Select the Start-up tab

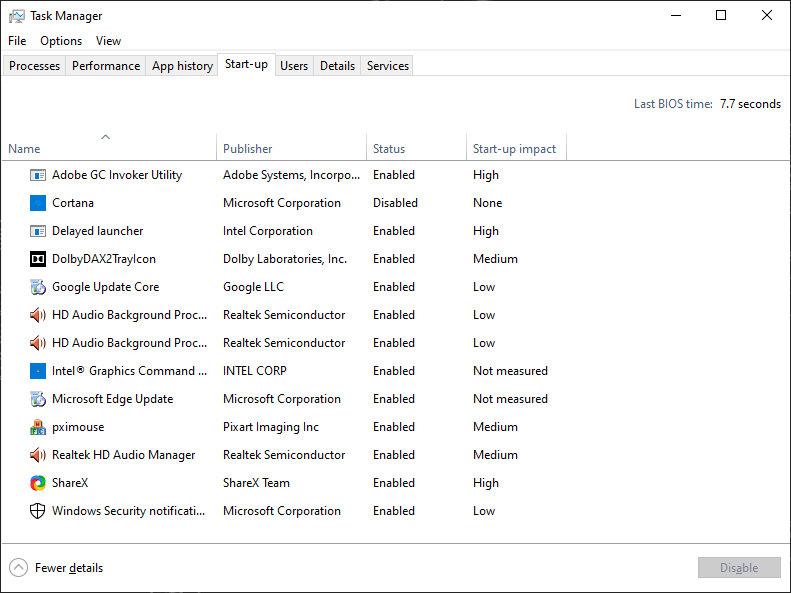[x=246, y=64]
